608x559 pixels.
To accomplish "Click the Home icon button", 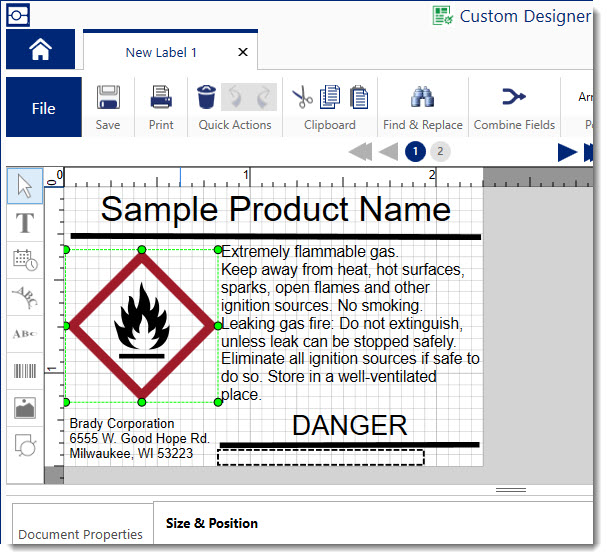I will click(x=40, y=51).
